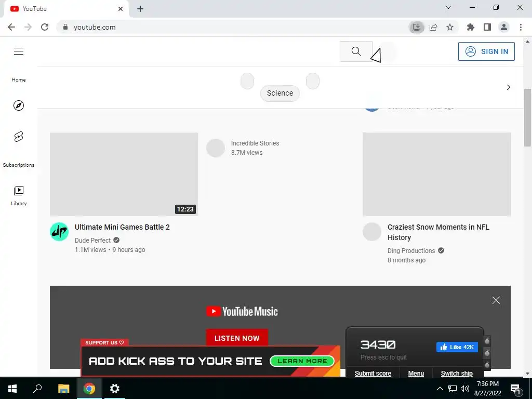Click the Chrome taskbar icon
Image resolution: width=532 pixels, height=399 pixels.
pyautogui.click(x=89, y=389)
